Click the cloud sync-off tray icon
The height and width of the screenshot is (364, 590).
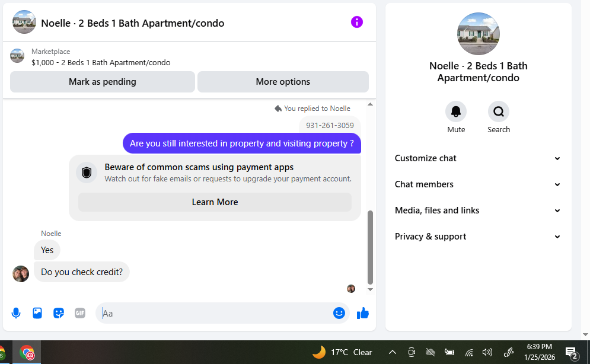click(430, 352)
